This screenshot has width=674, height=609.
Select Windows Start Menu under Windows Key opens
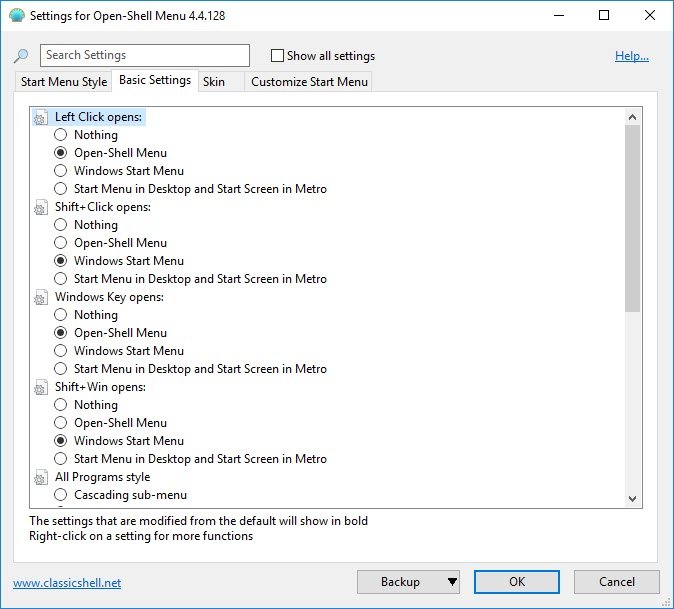pyautogui.click(x=61, y=351)
